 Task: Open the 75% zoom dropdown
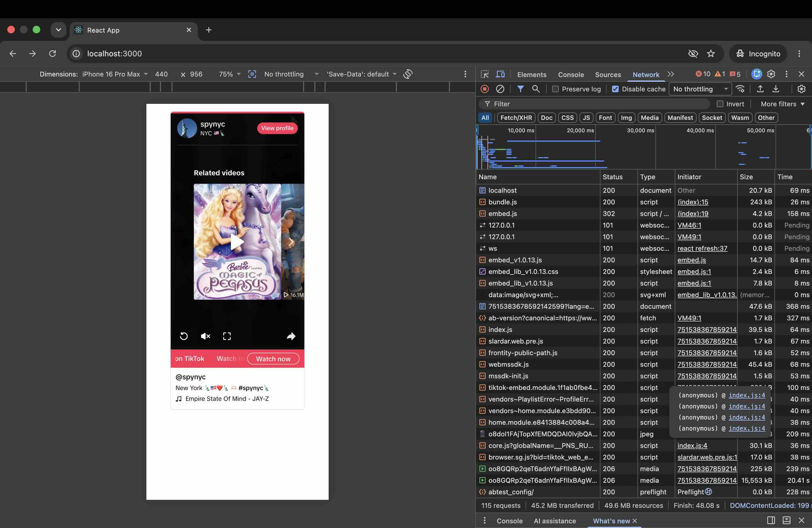[230, 74]
